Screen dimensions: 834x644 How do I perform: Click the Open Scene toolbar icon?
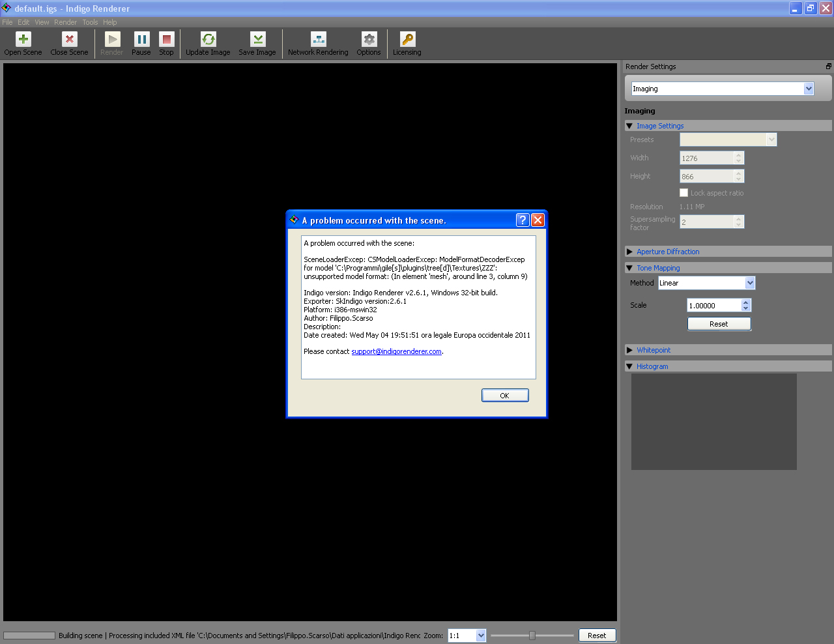click(23, 39)
